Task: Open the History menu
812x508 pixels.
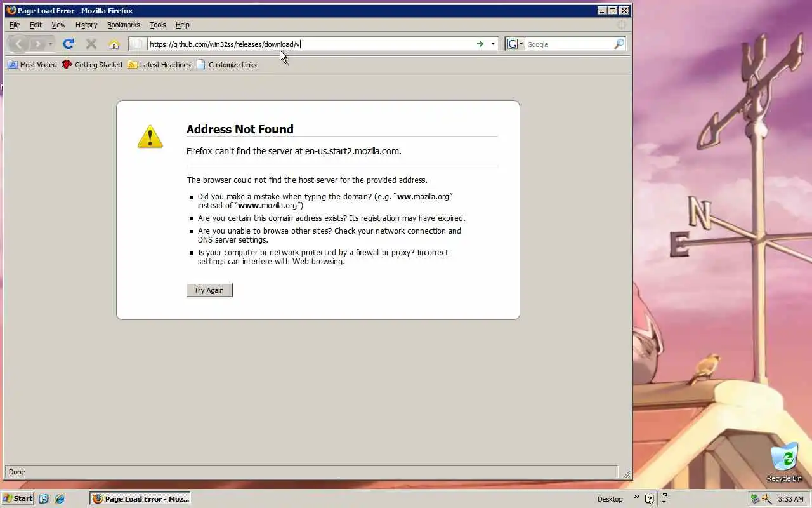Action: (86, 25)
